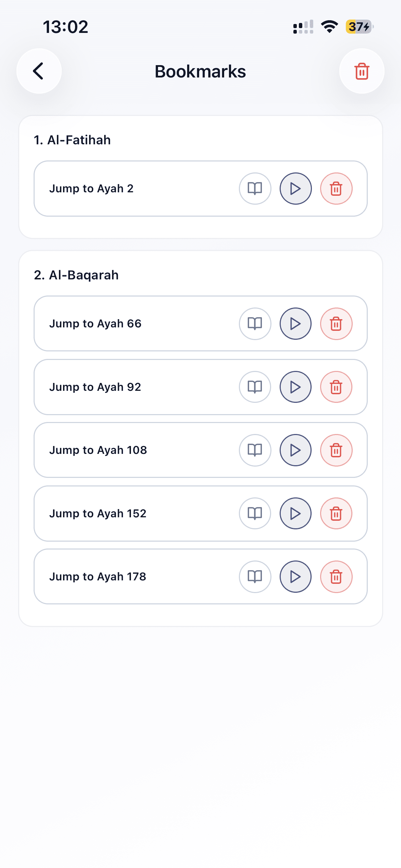Open reading view for Ayah 66

click(x=255, y=324)
